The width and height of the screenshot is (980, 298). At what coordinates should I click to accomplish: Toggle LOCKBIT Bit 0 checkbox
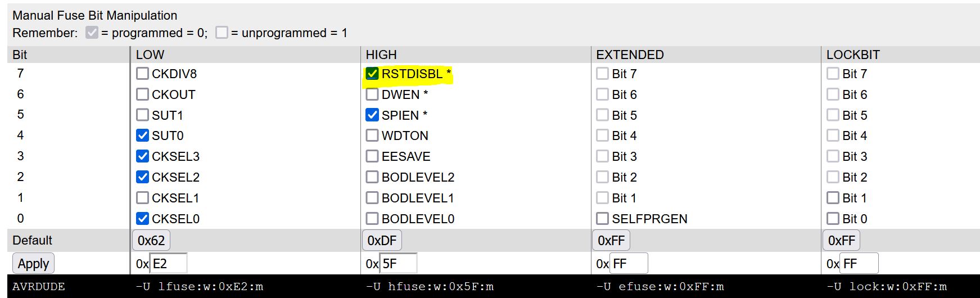click(x=833, y=219)
